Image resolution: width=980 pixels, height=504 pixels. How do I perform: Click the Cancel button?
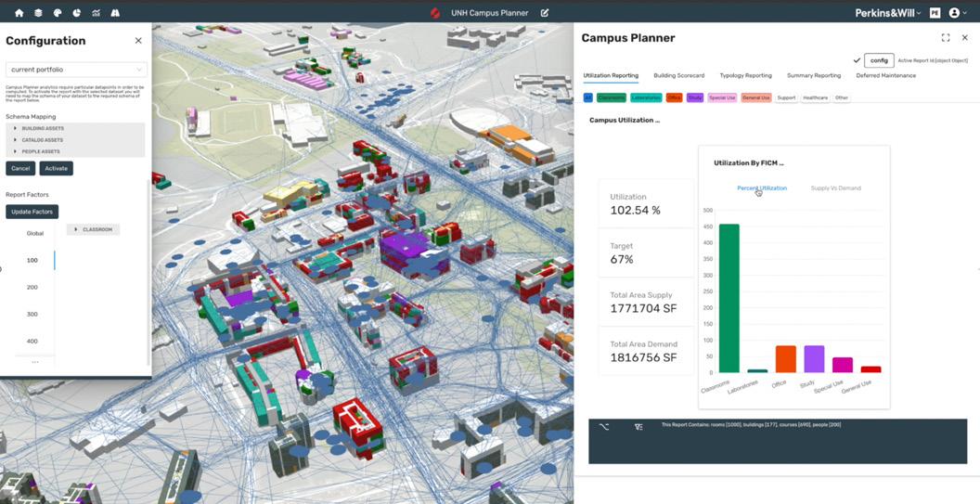[20, 168]
